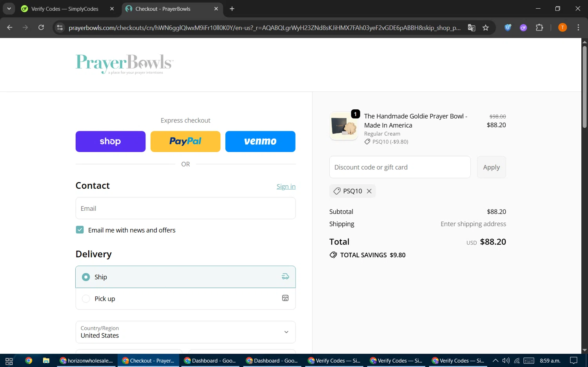The height and width of the screenshot is (367, 588).
Task: Open network settings in system tray
Action: 517,361
